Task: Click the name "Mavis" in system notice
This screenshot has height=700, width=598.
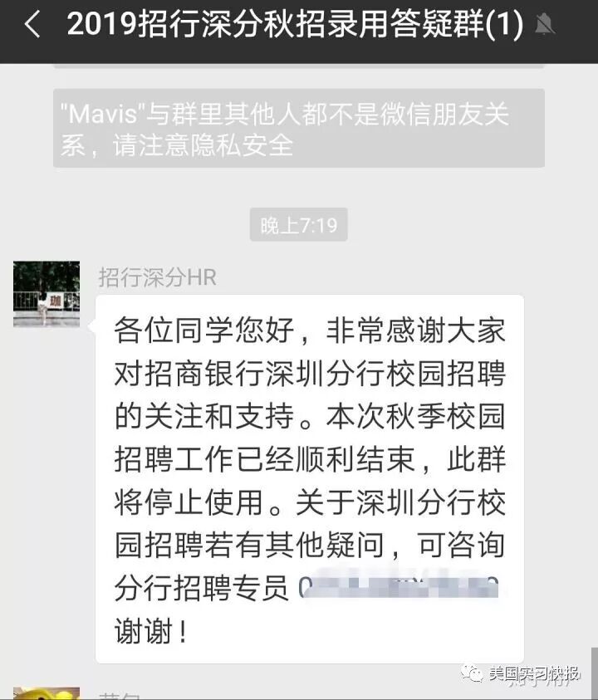Action: (x=100, y=114)
